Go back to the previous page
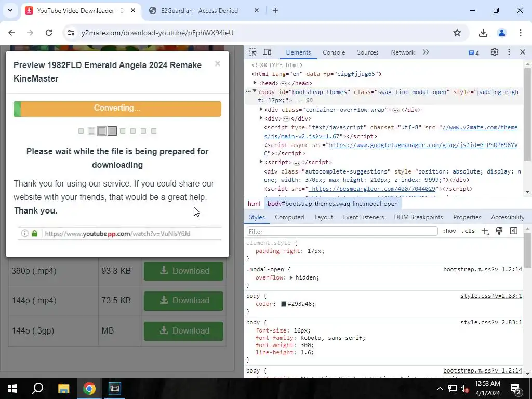Viewport: 532px width, 399px height. point(12,33)
